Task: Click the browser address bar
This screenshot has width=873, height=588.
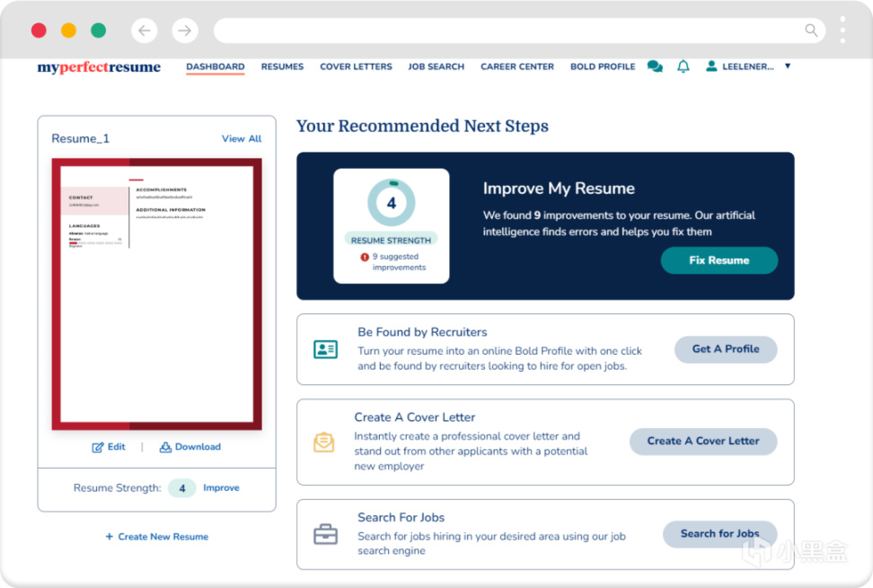Action: [519, 31]
